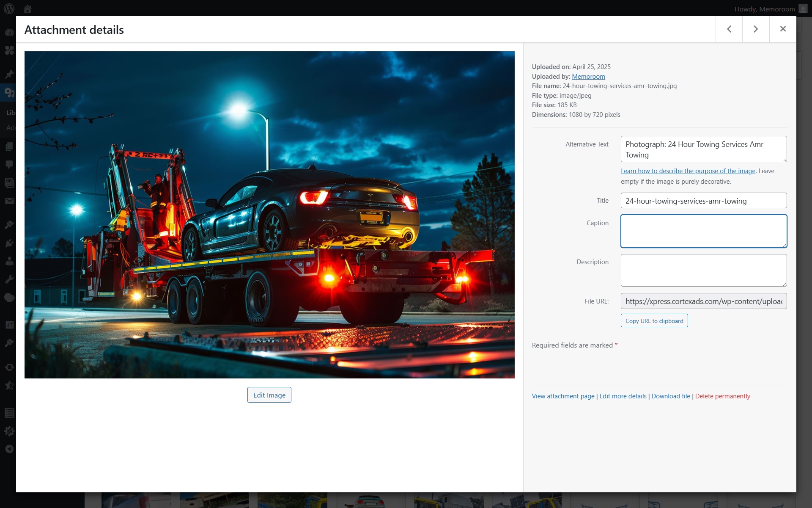The height and width of the screenshot is (508, 812).
Task: Open the Comments bubble icon in sidebar
Action: point(9,165)
